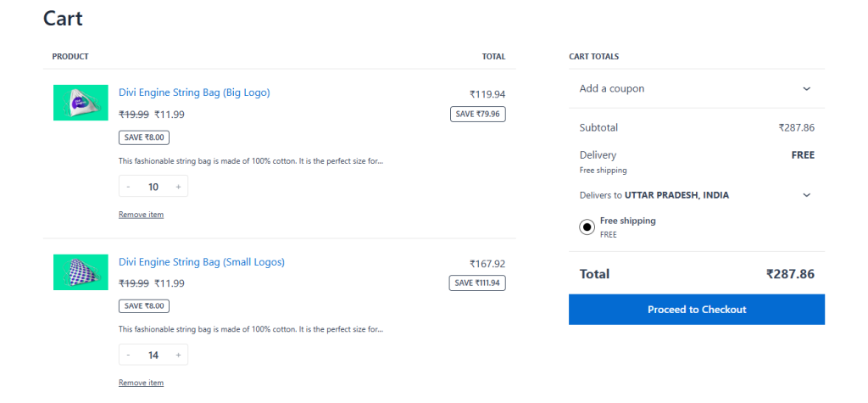Click the quantity field showing 14
The image size is (868, 403).
(x=153, y=355)
